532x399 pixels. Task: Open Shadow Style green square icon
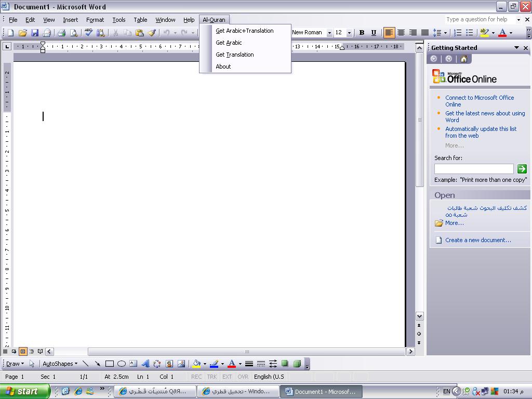coord(285,364)
